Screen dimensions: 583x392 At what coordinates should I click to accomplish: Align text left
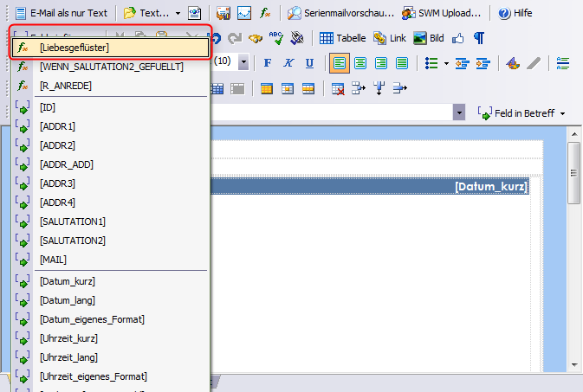pyautogui.click(x=339, y=63)
